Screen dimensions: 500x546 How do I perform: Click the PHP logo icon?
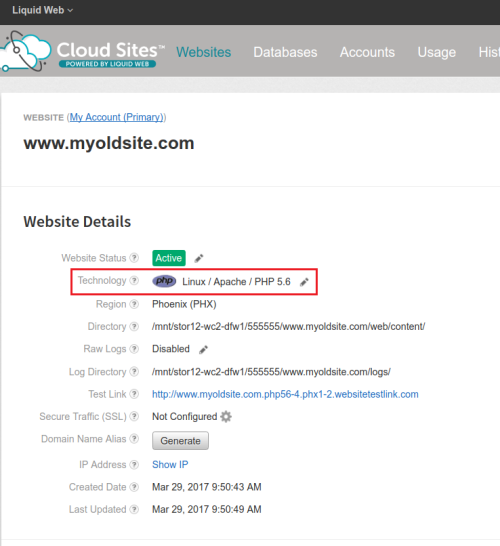click(x=164, y=281)
